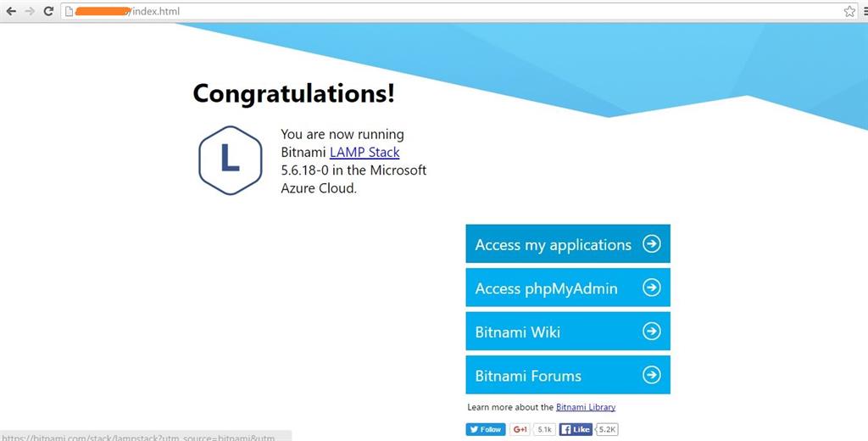Click the 5.2K Facebook like count

[x=607, y=429]
